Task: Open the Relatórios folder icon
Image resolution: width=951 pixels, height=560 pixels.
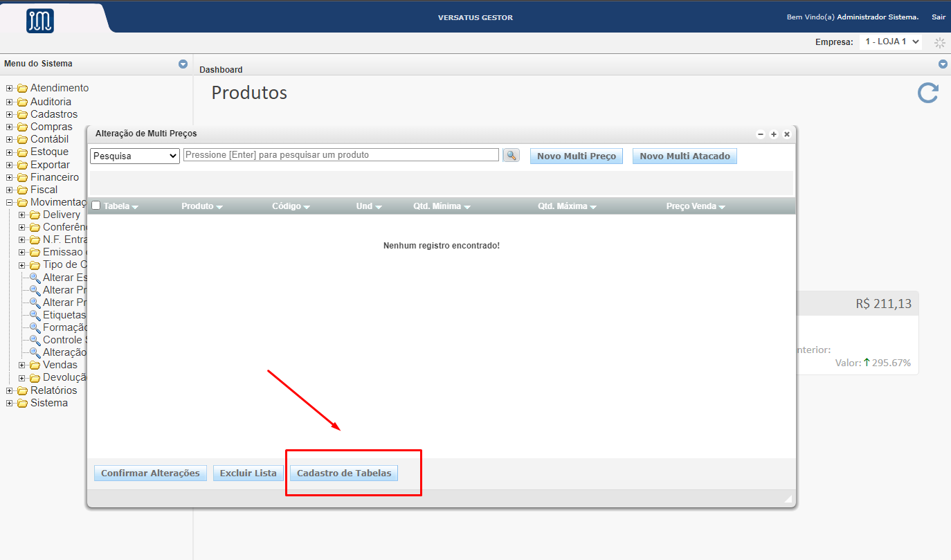Action: coord(23,390)
